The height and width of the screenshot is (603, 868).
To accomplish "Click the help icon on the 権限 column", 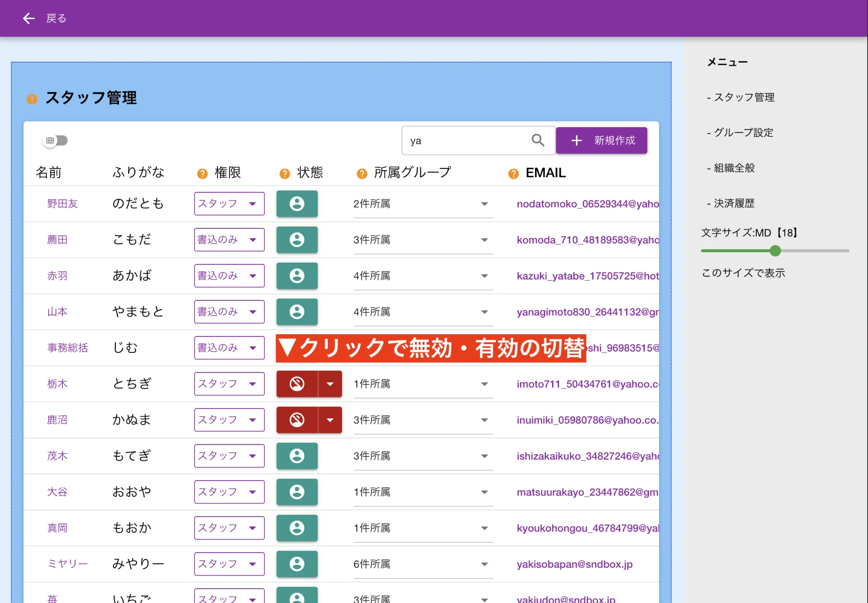I will pos(202,173).
